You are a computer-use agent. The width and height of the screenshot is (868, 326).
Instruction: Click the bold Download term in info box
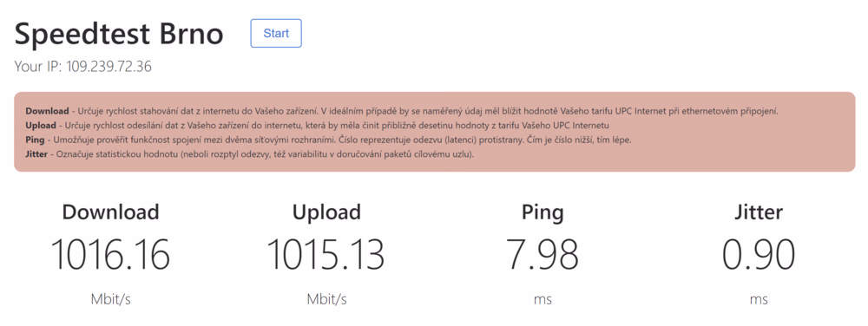(47, 111)
